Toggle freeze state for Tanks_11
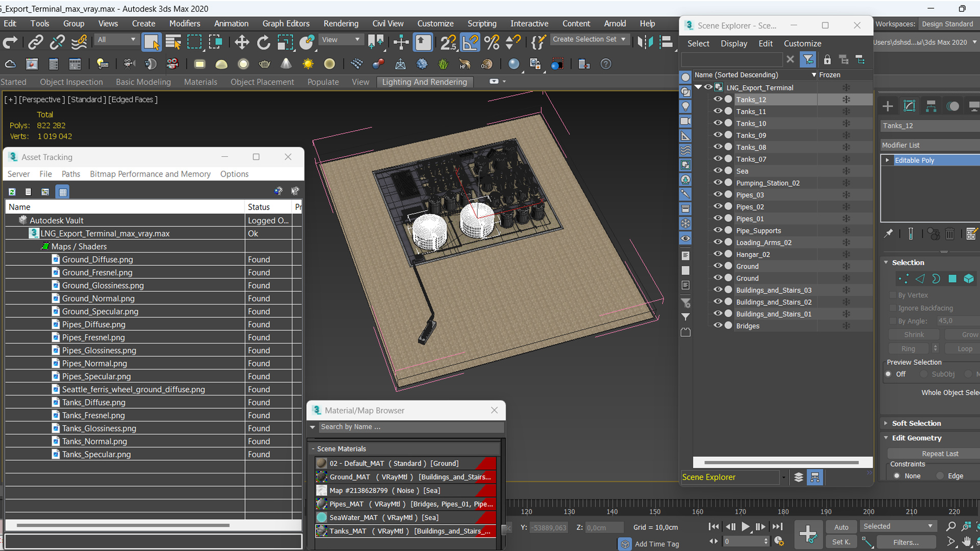The image size is (980, 551). pos(846,111)
